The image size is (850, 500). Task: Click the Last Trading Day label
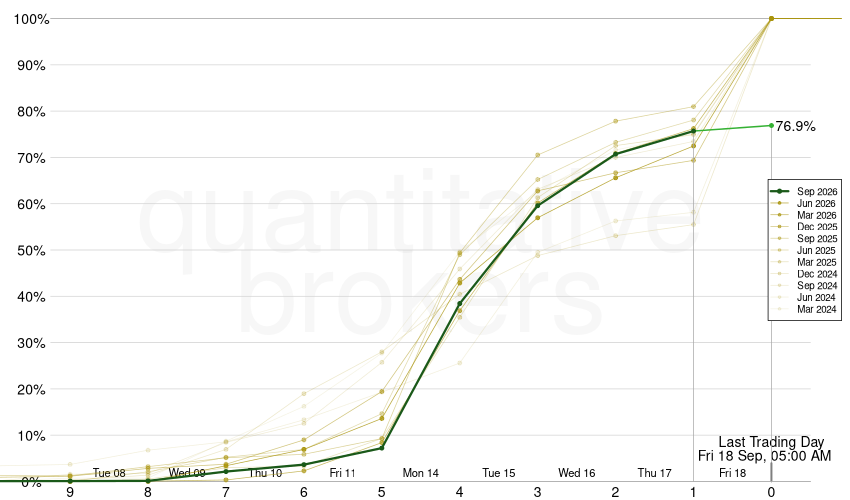pyautogui.click(x=771, y=442)
